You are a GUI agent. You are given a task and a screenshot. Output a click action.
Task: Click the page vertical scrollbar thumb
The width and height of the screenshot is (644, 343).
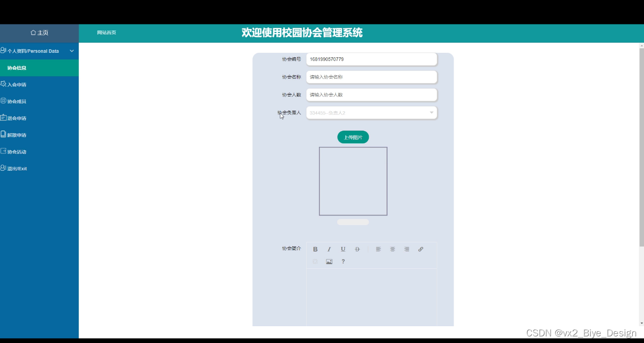point(641,147)
